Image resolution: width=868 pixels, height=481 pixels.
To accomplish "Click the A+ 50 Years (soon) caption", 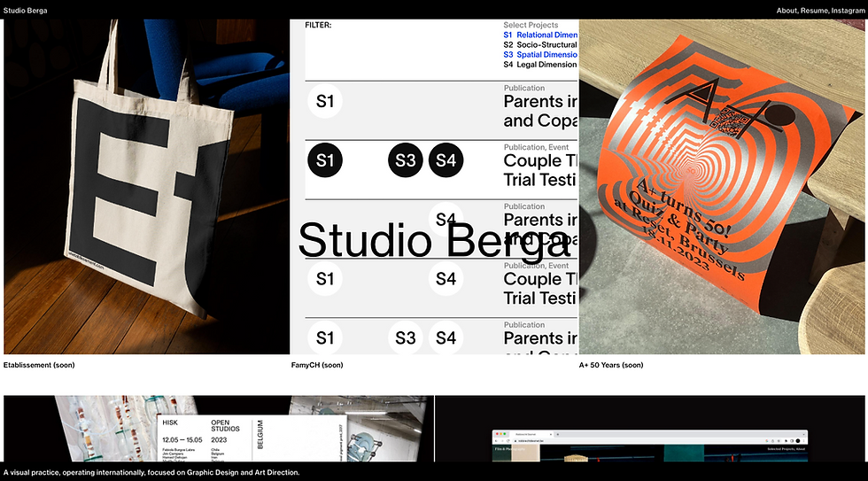I will (x=611, y=365).
